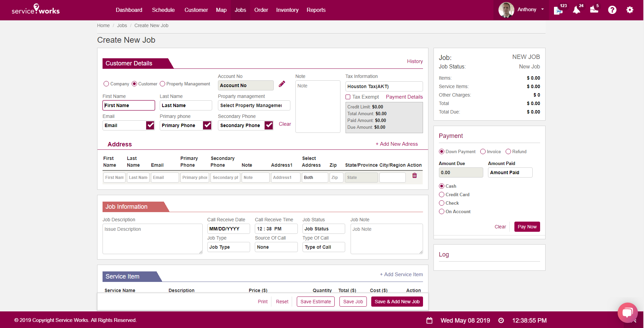Click the calendar icon in the footer bar
This screenshot has width=644, height=328.
[429, 320]
